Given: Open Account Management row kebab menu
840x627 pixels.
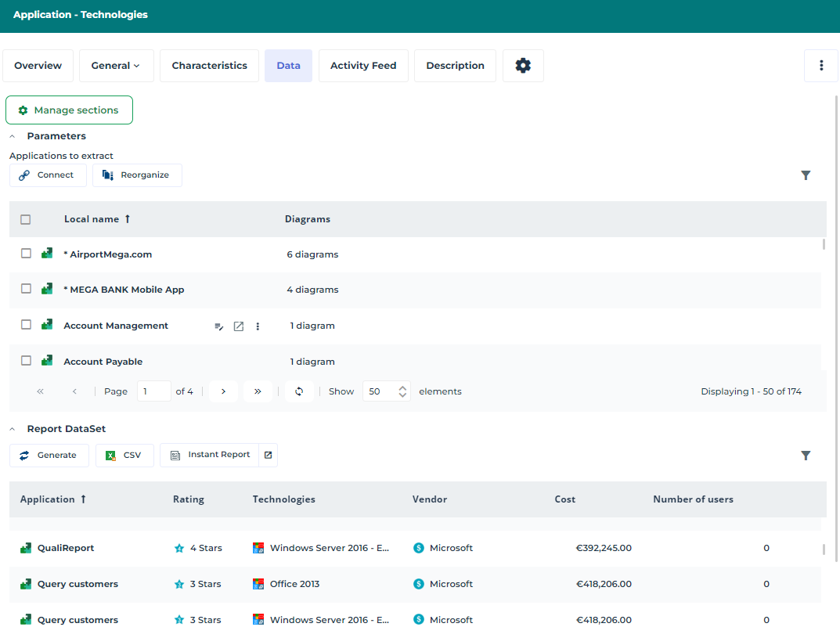Looking at the screenshot, I should (x=258, y=326).
